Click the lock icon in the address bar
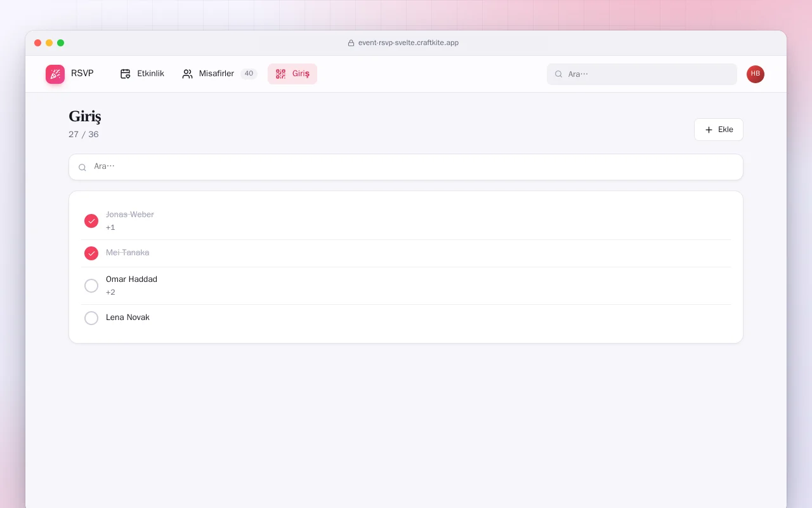Image resolution: width=812 pixels, height=508 pixels. (x=351, y=43)
